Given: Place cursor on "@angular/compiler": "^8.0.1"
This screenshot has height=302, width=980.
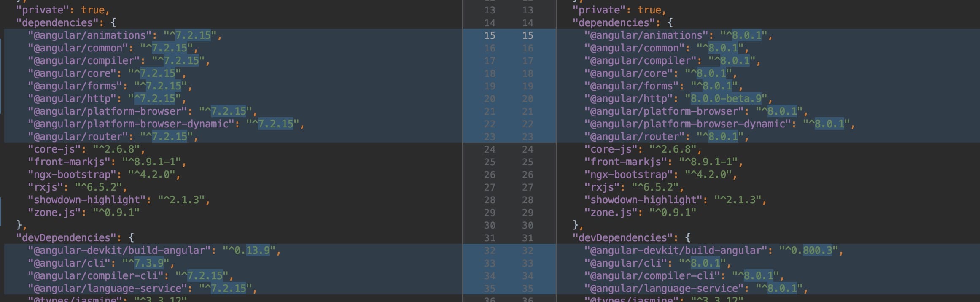Looking at the screenshot, I should tap(673, 61).
